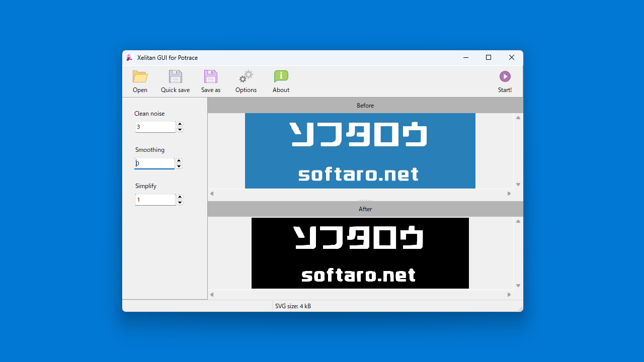644x362 pixels.
Task: Focus the Smoothing input field
Action: coord(154,163)
